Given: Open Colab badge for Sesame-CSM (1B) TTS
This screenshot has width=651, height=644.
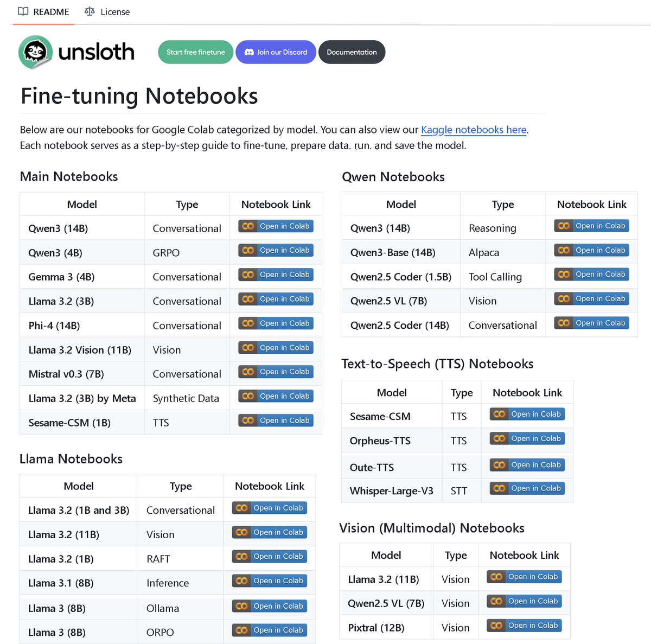Looking at the screenshot, I should (x=276, y=420).
